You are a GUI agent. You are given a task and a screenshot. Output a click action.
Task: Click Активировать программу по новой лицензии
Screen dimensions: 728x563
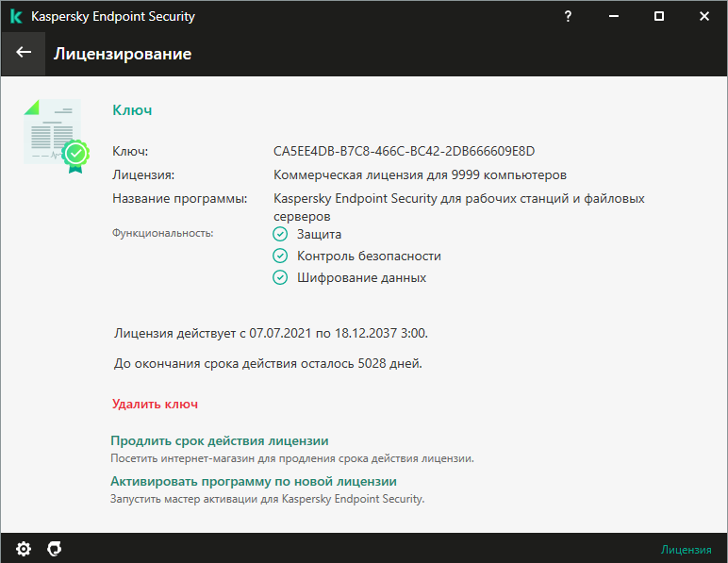point(254,481)
